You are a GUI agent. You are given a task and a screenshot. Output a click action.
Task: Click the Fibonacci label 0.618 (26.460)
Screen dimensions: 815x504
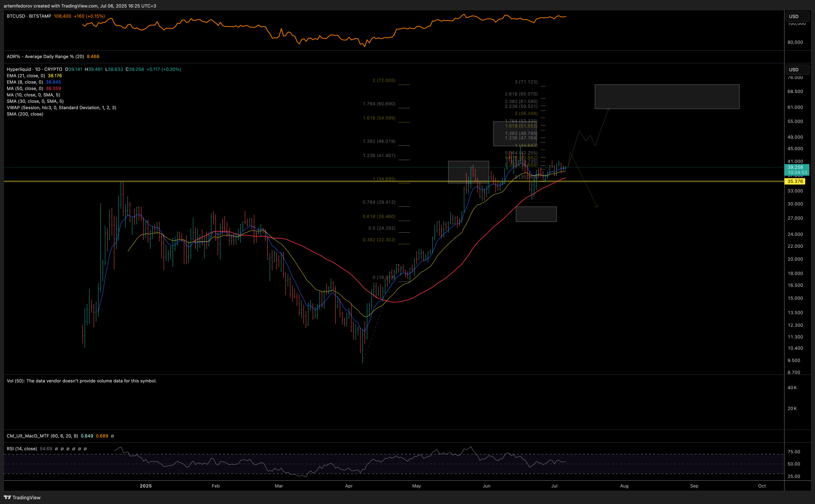click(379, 216)
